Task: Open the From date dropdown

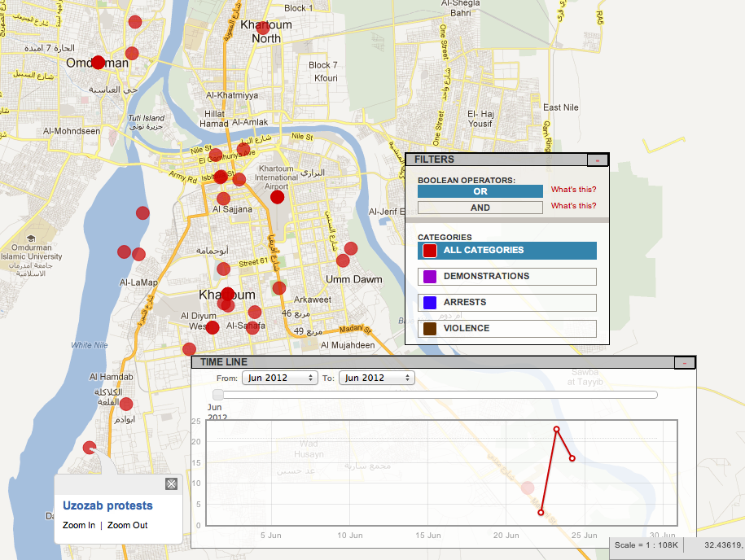Action: [279, 378]
